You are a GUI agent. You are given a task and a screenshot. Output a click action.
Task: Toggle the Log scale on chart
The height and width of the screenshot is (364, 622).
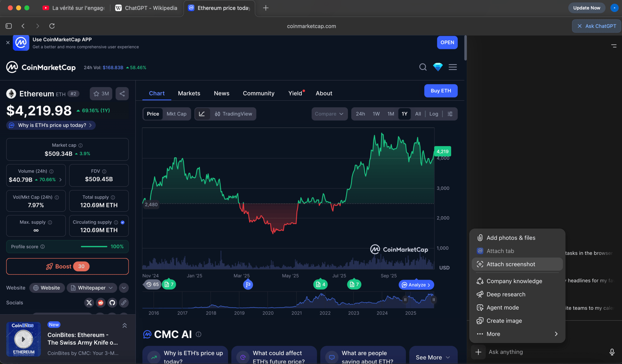[x=433, y=114]
